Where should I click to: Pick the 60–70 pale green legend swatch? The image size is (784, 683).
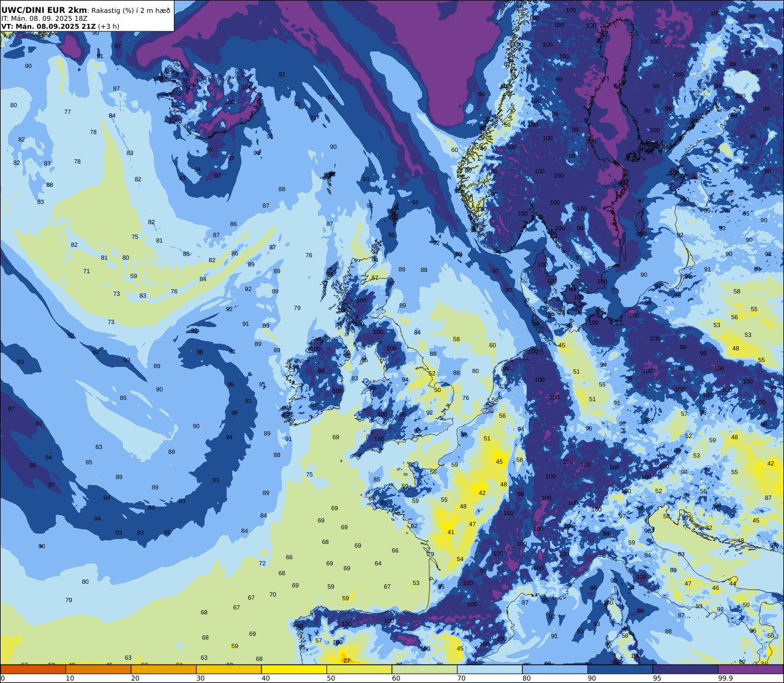tap(424, 669)
